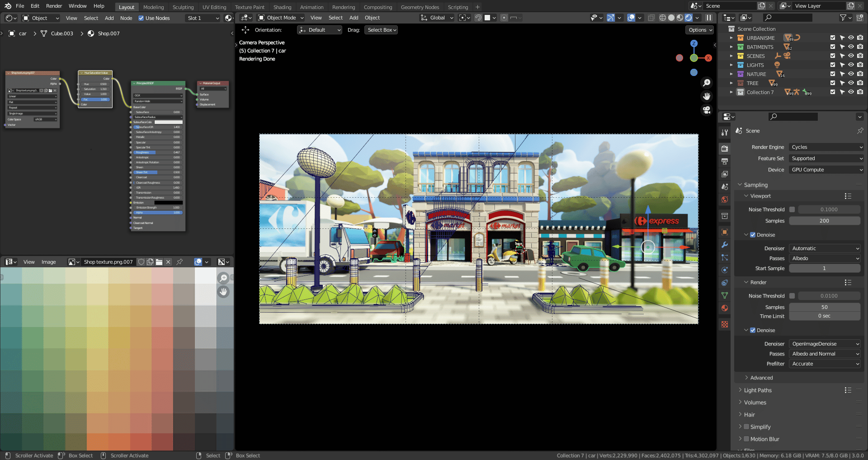Switch to the Shading workspace tab
Screen dimensions: 868x460
point(282,7)
